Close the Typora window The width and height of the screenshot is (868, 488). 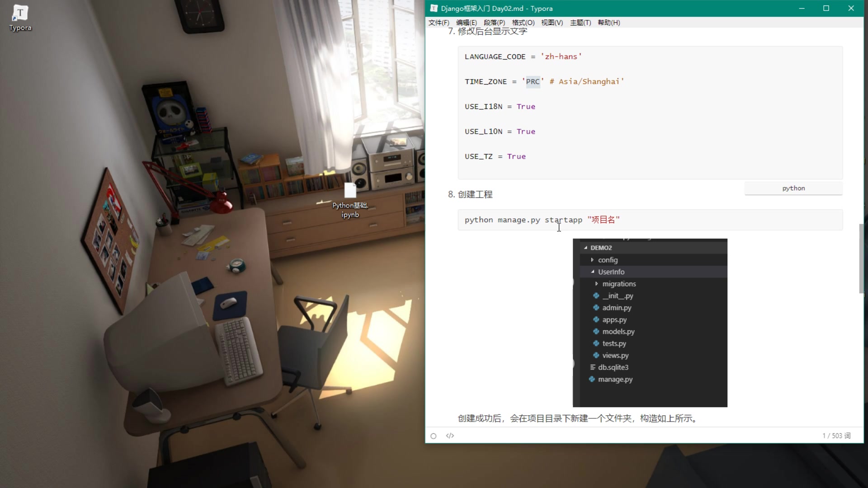[x=851, y=8]
